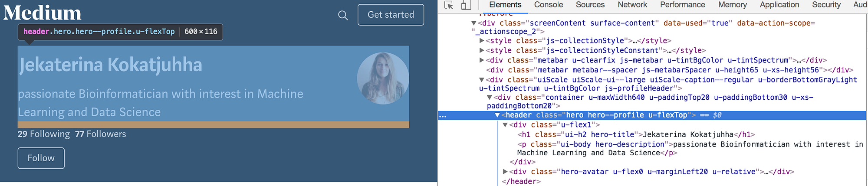Click the profile name heading Jekaterina Kokatjuhha
Image resolution: width=868 pixels, height=186 pixels.
click(x=110, y=65)
